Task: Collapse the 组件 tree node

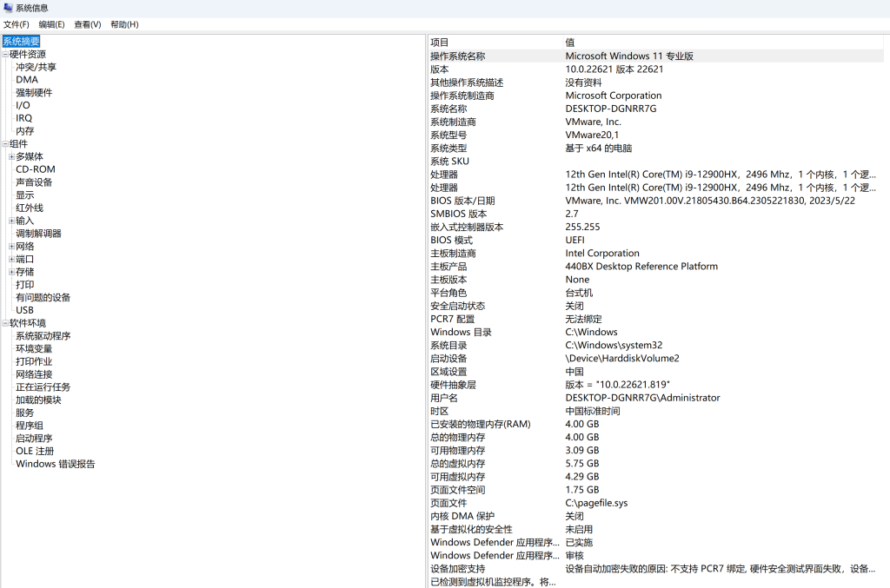Action: click(x=5, y=144)
